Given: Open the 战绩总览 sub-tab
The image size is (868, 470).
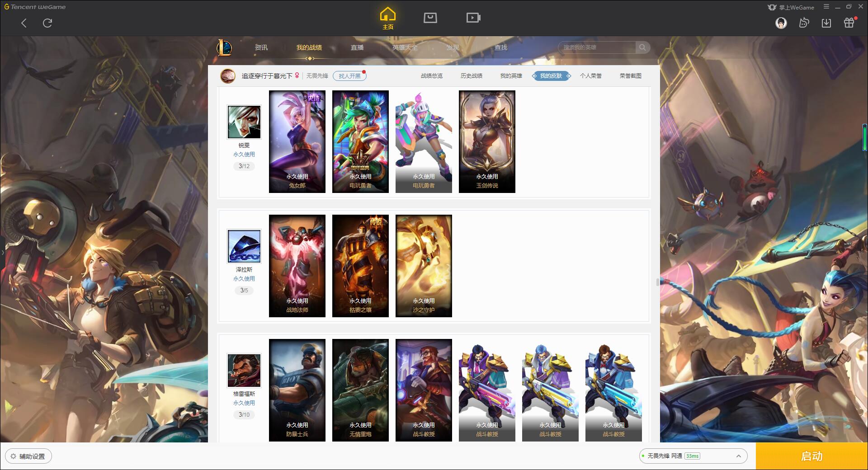Looking at the screenshot, I should (x=432, y=76).
